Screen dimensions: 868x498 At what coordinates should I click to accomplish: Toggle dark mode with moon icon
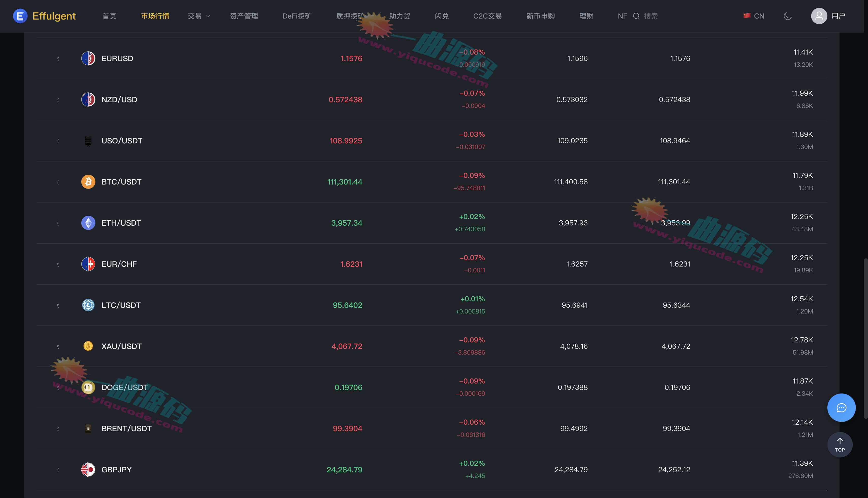click(788, 16)
